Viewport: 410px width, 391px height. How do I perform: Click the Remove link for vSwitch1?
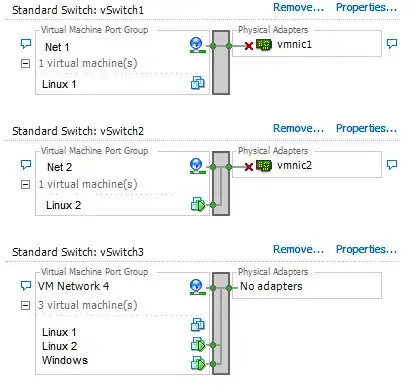click(298, 7)
